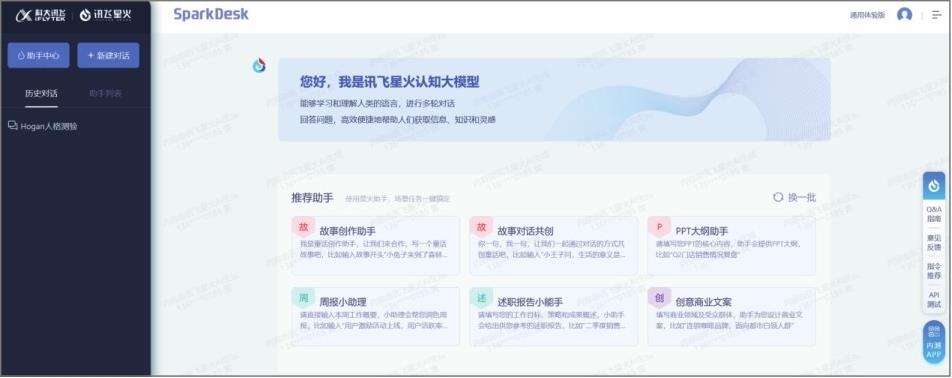Switch to the 助手列表 tab
Screen dimensions: 952x378
(106, 93)
